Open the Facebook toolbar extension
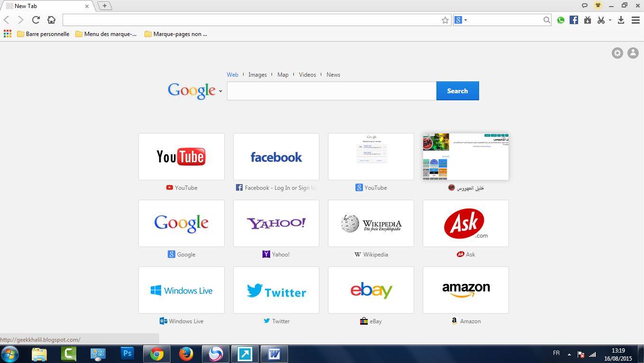 click(574, 20)
